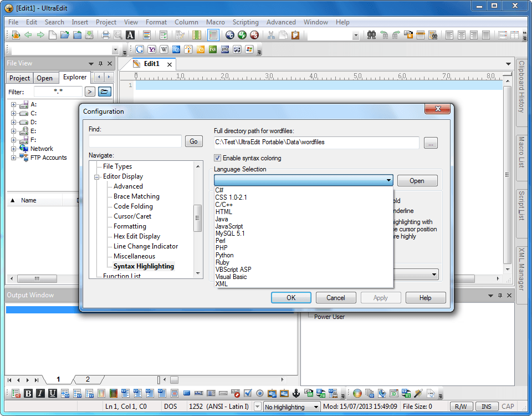This screenshot has height=416, width=532.
Task: Click the wordfiles path browse button
Action: click(431, 143)
